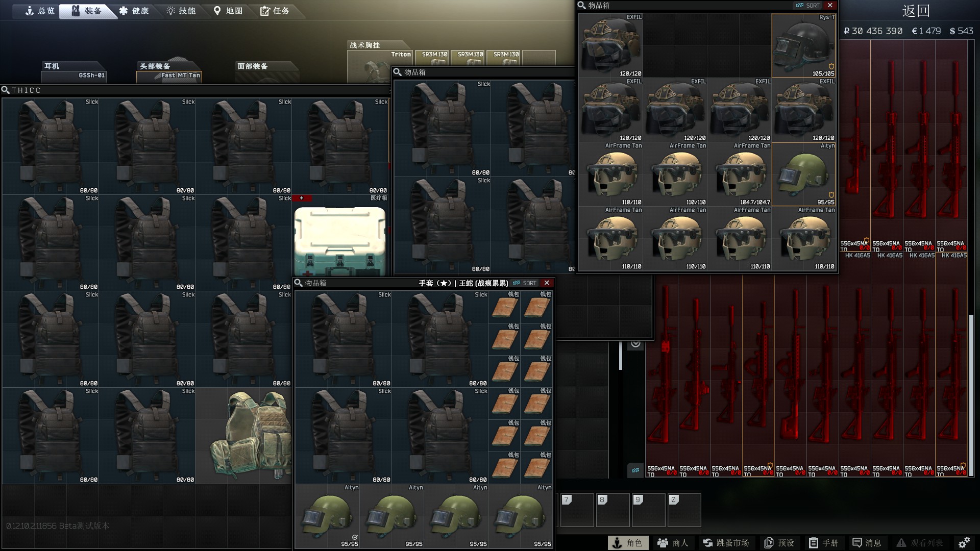Open the 商人 traders screen
This screenshot has height=551, width=980.
click(673, 543)
